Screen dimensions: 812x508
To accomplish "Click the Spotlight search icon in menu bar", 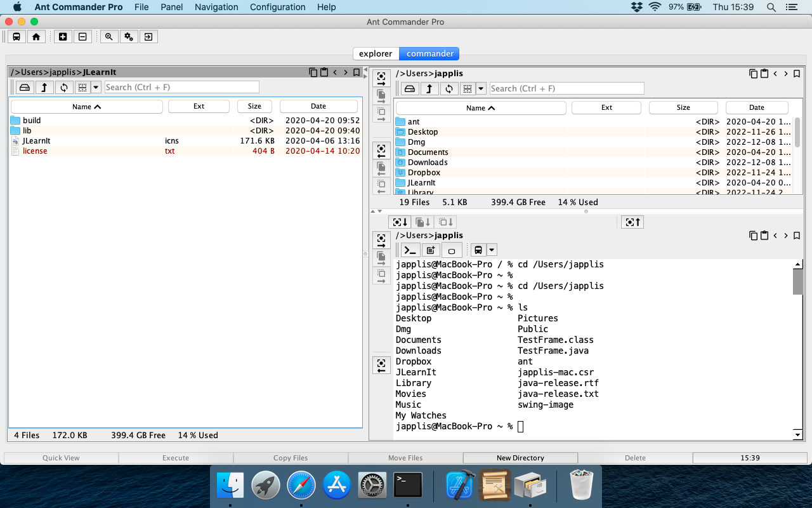I will click(771, 7).
